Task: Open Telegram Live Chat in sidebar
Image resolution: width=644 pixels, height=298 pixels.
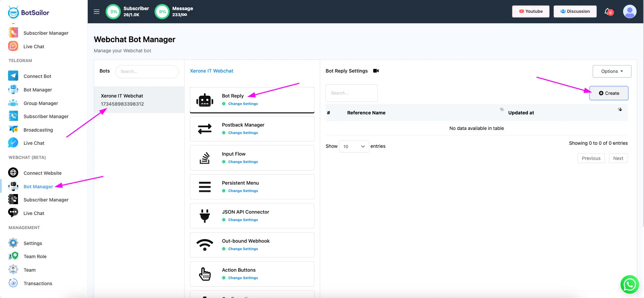Action: point(34,143)
